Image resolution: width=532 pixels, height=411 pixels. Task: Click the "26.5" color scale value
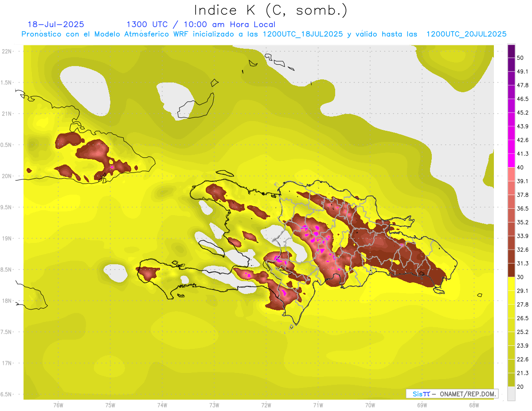523,318
